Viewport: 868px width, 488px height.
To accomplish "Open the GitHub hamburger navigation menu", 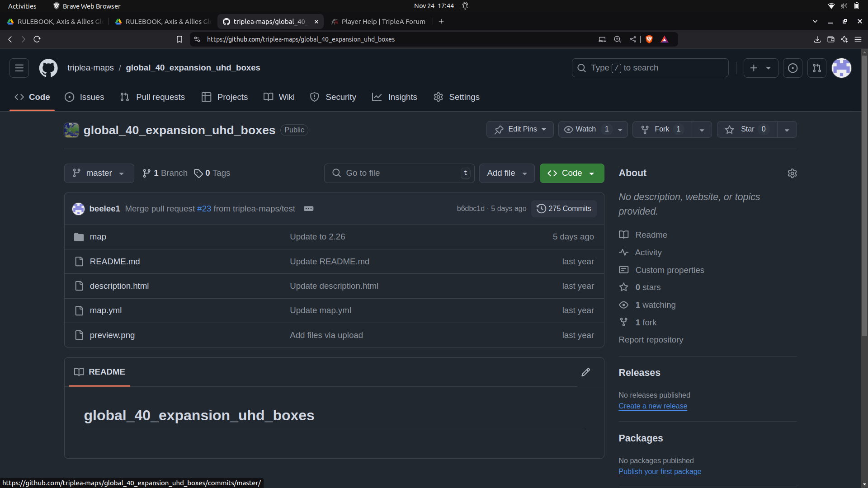I will pyautogui.click(x=19, y=68).
